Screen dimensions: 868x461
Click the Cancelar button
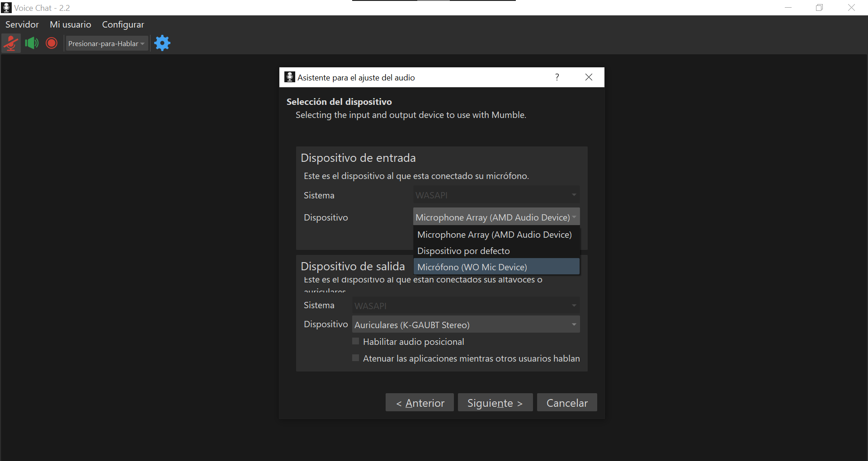(x=567, y=403)
